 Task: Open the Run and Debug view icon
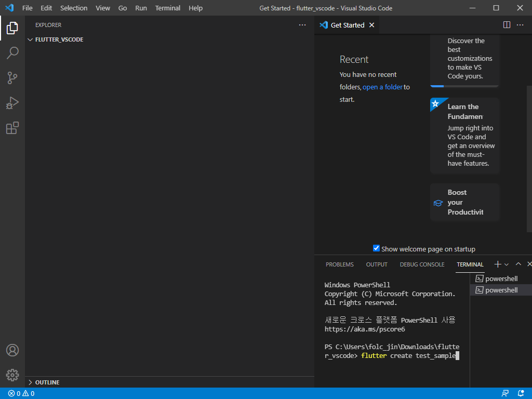12,103
